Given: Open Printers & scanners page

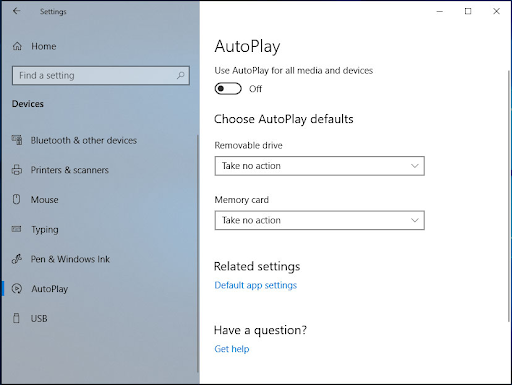Looking at the screenshot, I should coord(70,170).
